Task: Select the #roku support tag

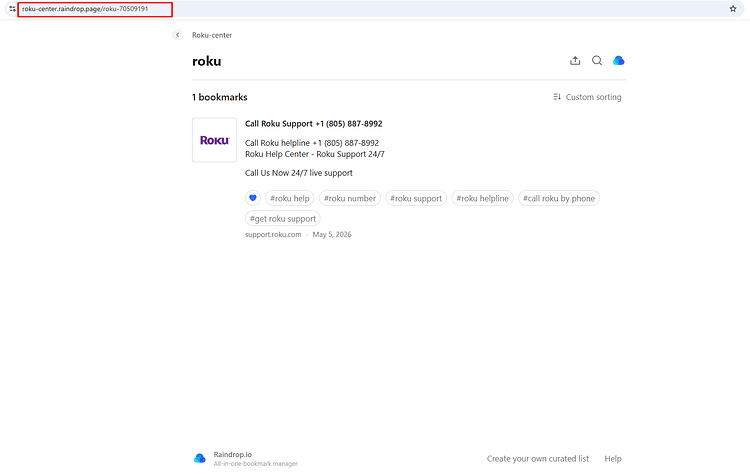Action: (x=416, y=198)
